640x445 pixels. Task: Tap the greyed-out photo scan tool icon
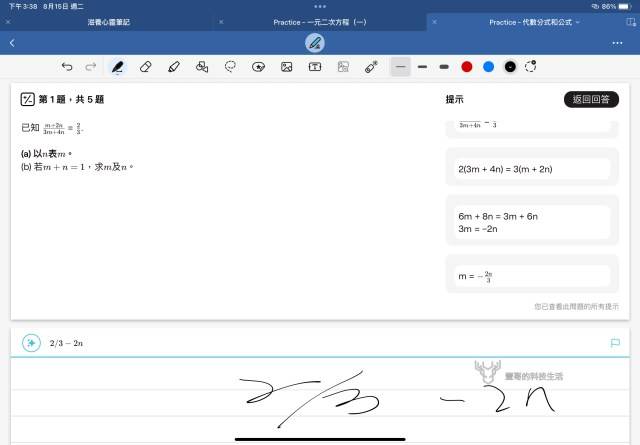[343, 67]
